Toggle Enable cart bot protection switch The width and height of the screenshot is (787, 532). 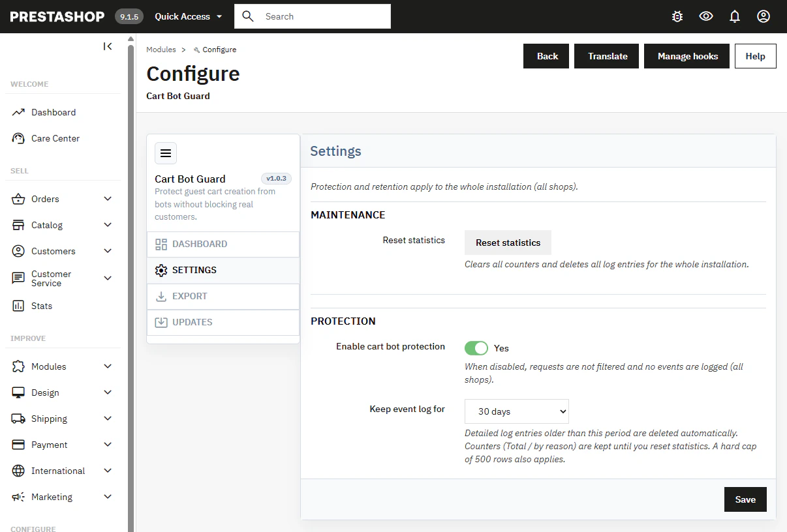point(476,348)
